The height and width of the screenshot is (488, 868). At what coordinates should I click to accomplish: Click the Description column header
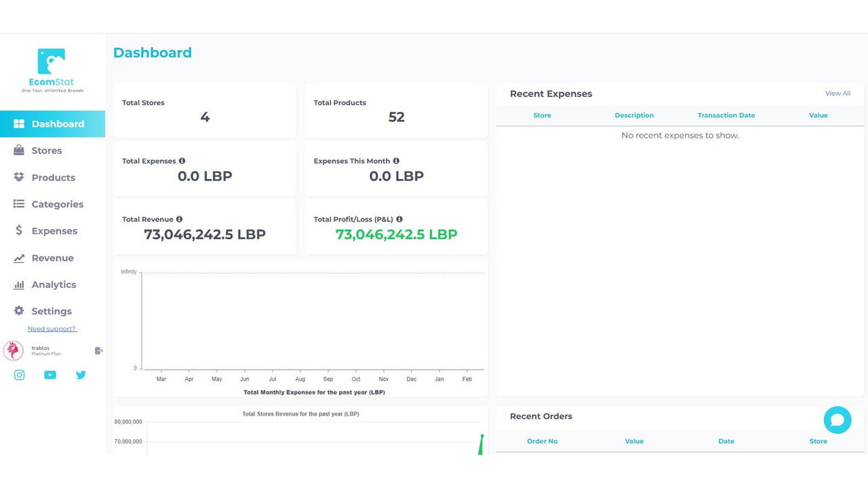click(x=634, y=115)
